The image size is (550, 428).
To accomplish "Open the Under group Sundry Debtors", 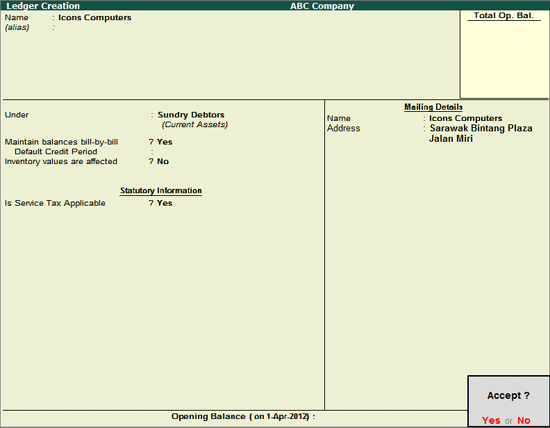I will point(191,115).
